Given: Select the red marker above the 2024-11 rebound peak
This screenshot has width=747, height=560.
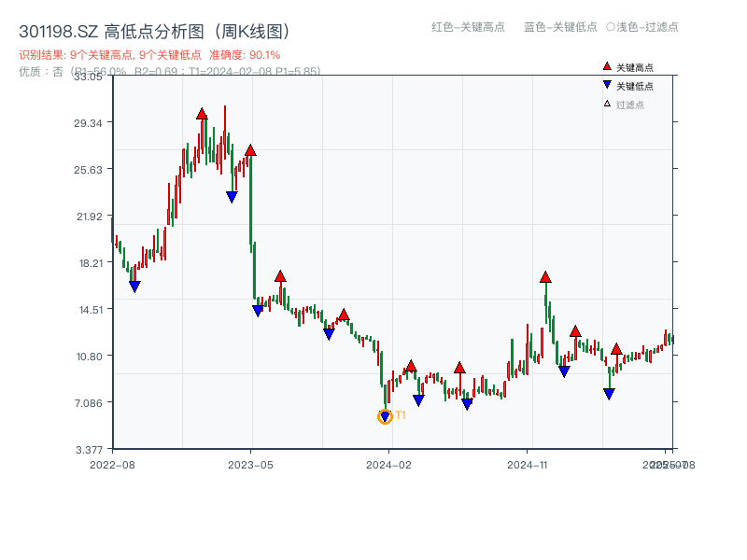Looking at the screenshot, I should (546, 276).
